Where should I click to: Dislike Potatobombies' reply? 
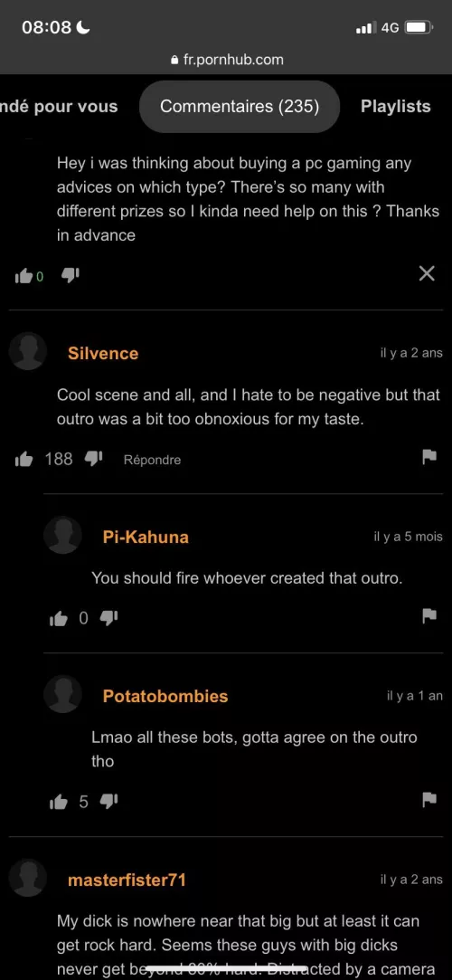point(109,802)
